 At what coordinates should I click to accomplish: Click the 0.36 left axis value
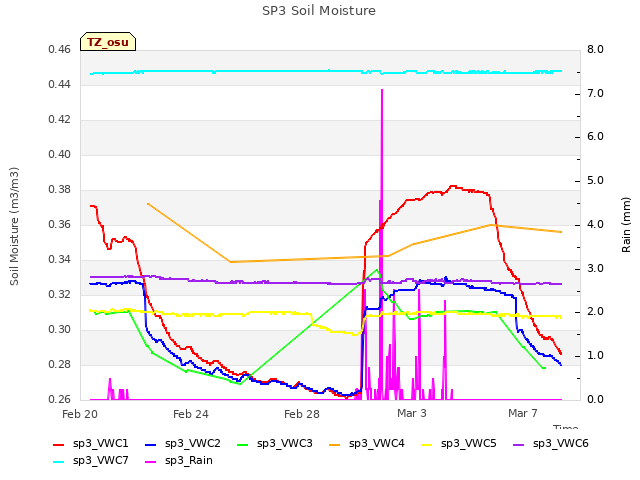tap(60, 225)
